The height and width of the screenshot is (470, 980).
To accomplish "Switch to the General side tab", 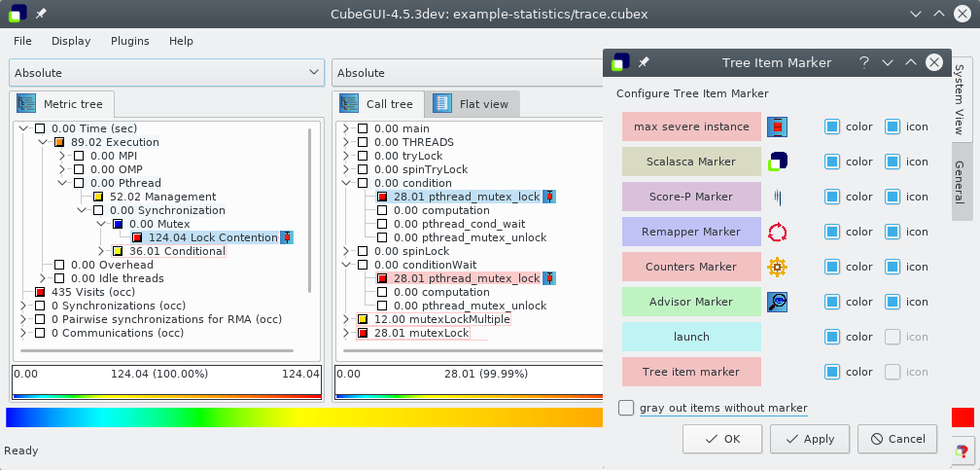I will [x=960, y=182].
